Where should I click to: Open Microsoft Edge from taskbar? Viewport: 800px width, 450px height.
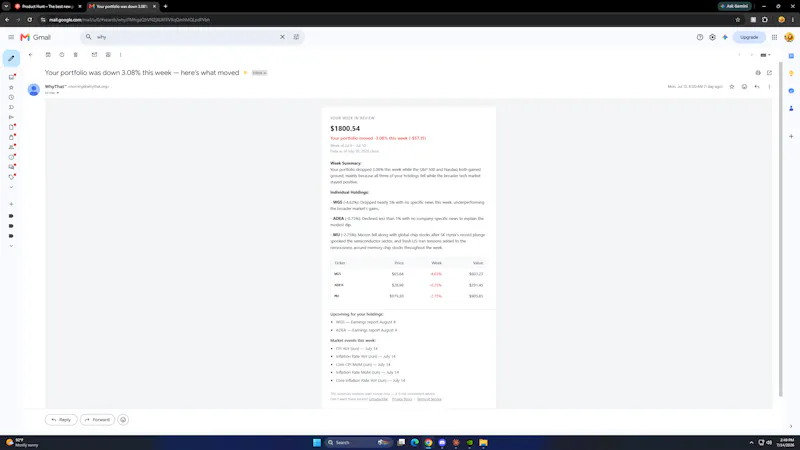pyautogui.click(x=415, y=442)
